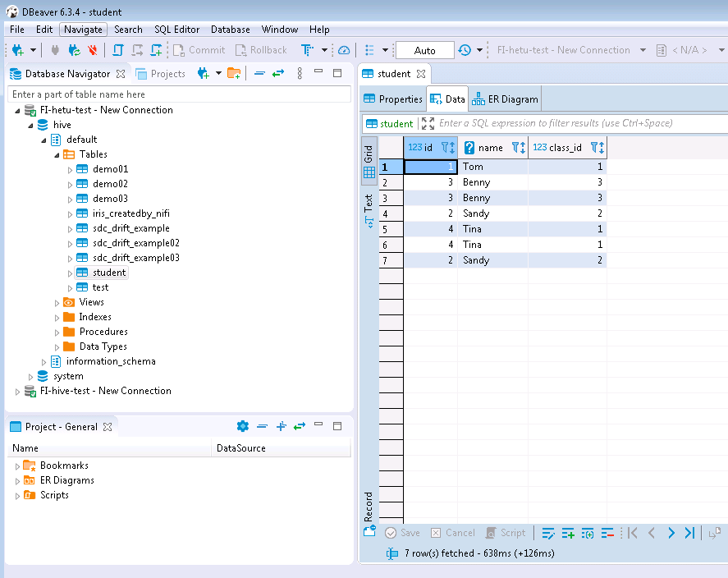Image resolution: width=728 pixels, height=578 pixels.
Task: Open the SQL Editor menu
Action: [x=176, y=30]
